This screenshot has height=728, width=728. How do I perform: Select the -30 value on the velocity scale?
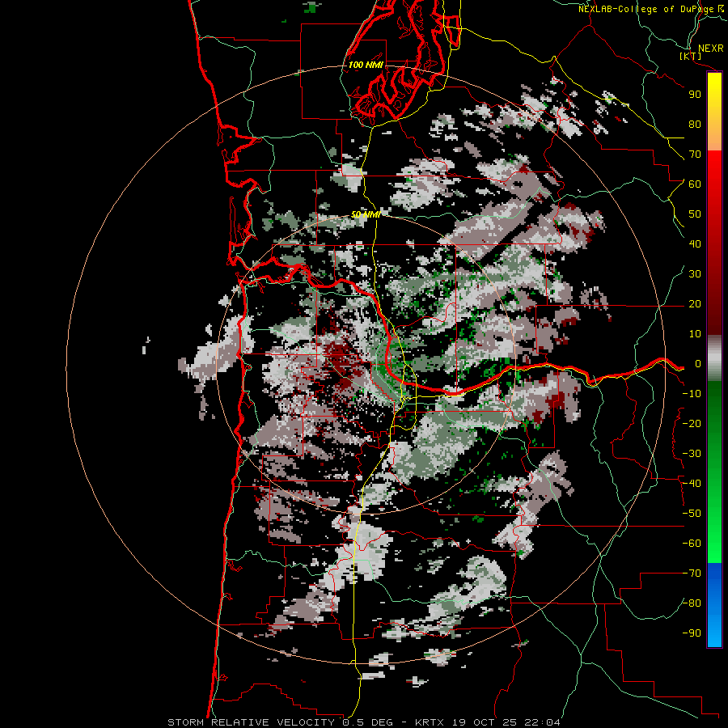pos(692,454)
